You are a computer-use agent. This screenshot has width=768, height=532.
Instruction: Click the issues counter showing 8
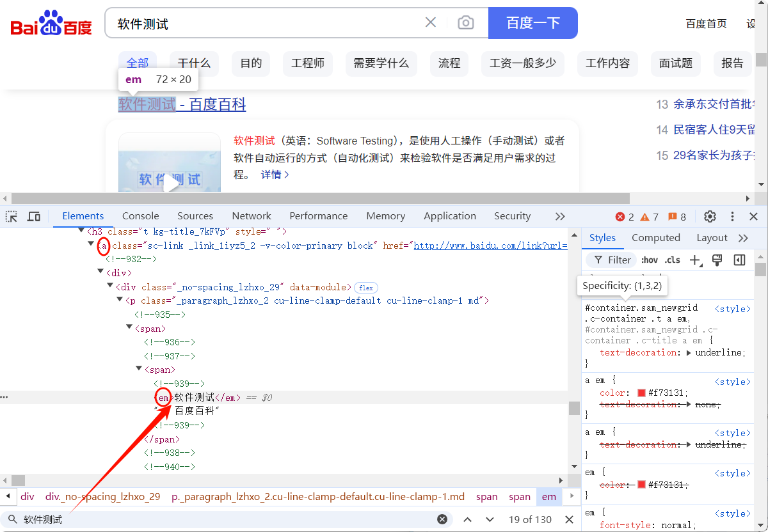[677, 217]
